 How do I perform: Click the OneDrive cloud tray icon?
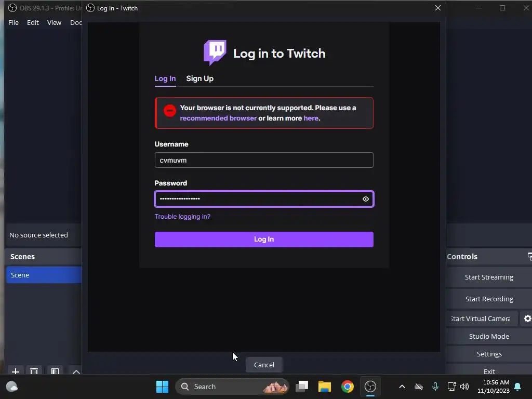pyautogui.click(x=419, y=387)
